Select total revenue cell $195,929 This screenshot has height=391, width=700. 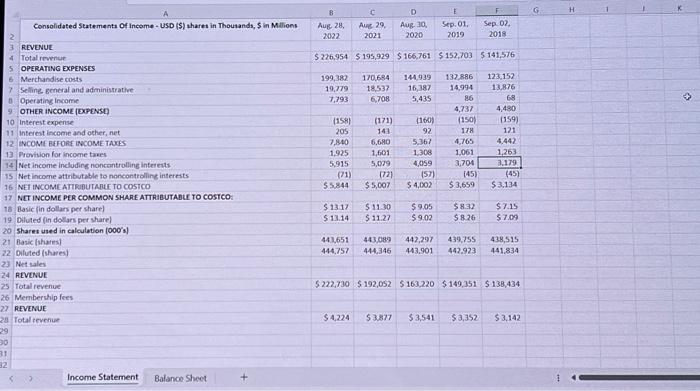[x=372, y=57]
